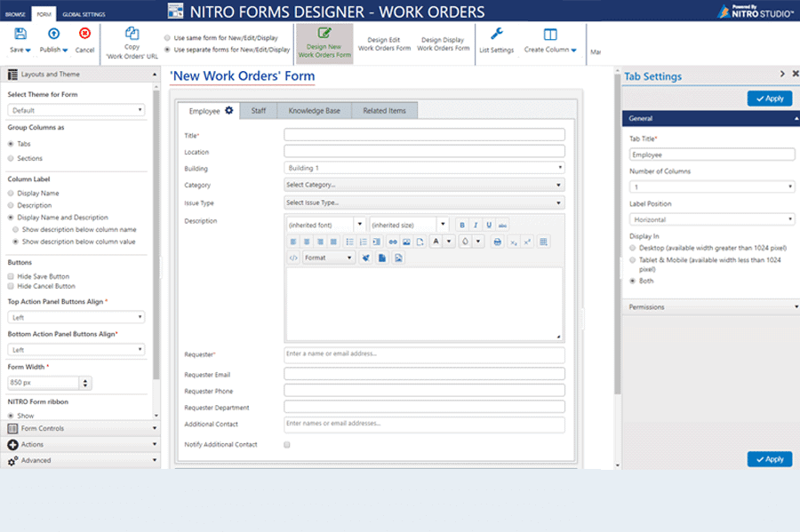Image resolution: width=800 pixels, height=532 pixels.
Task: Click Form Width stepper arrows
Action: coord(85,383)
